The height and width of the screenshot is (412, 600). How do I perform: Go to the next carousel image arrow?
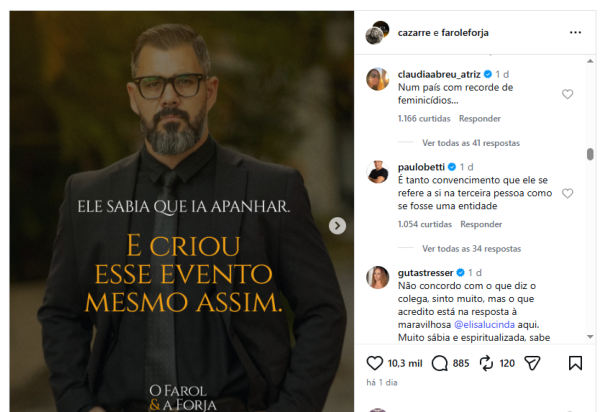337,226
